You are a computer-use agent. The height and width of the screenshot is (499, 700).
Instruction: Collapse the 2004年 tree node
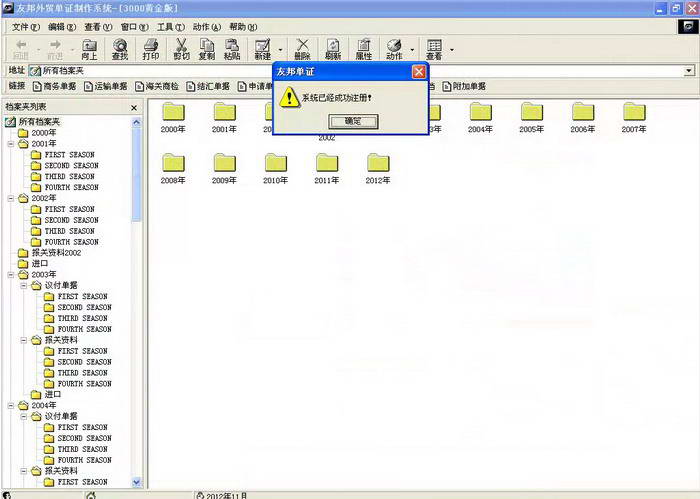[x=11, y=406]
